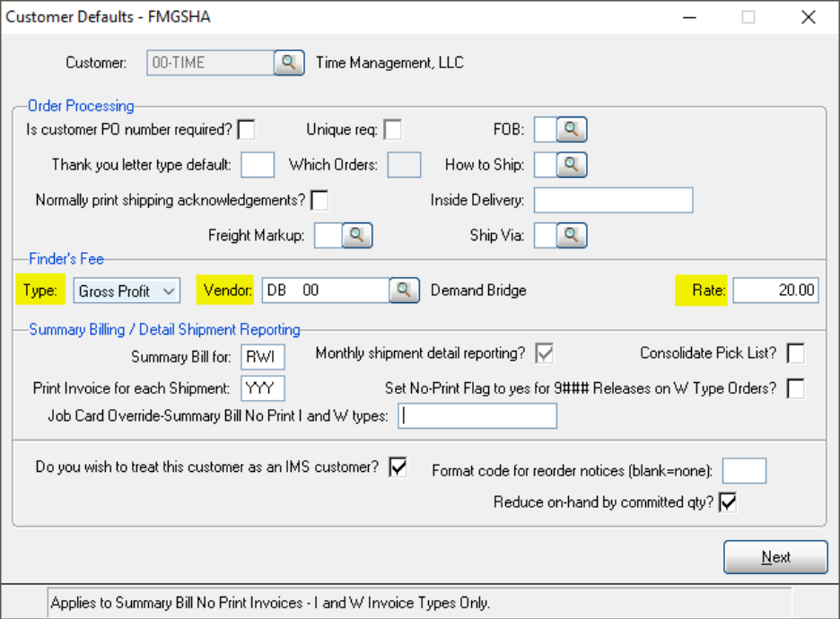This screenshot has height=619, width=840.
Task: Click the Ship Via input field
Action: pos(546,236)
